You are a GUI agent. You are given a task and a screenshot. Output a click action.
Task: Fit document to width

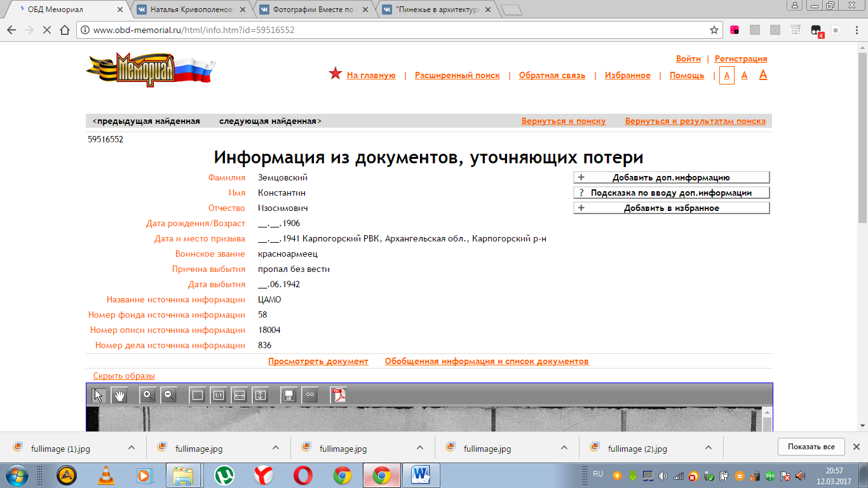pyautogui.click(x=240, y=395)
